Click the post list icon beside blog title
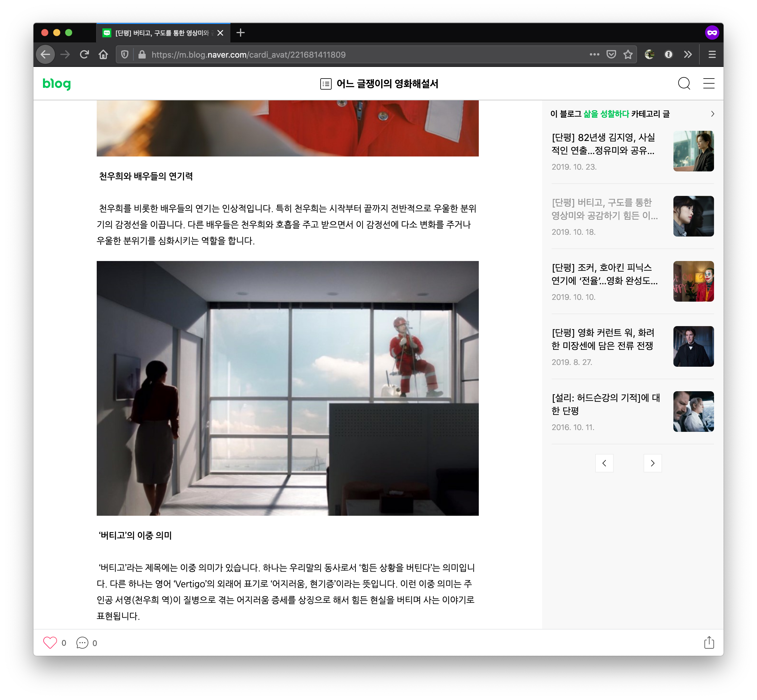 [x=326, y=84]
